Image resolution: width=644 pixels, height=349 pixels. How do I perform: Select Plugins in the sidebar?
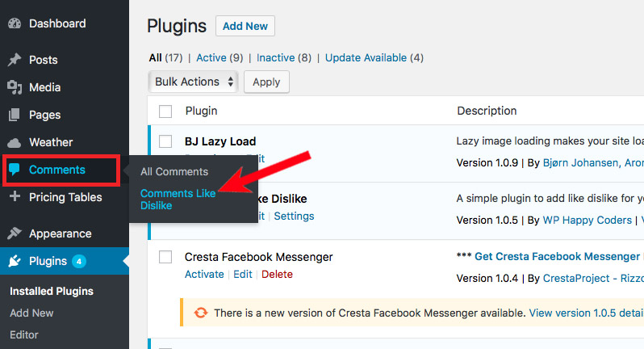(x=48, y=261)
